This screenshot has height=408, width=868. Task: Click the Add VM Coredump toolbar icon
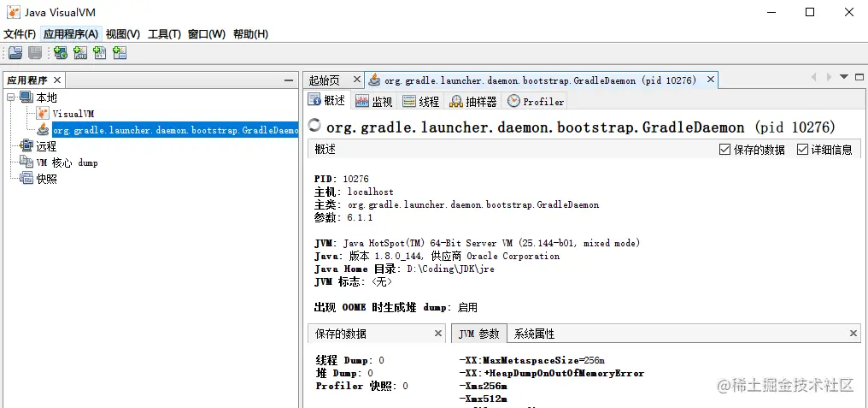pyautogui.click(x=100, y=53)
